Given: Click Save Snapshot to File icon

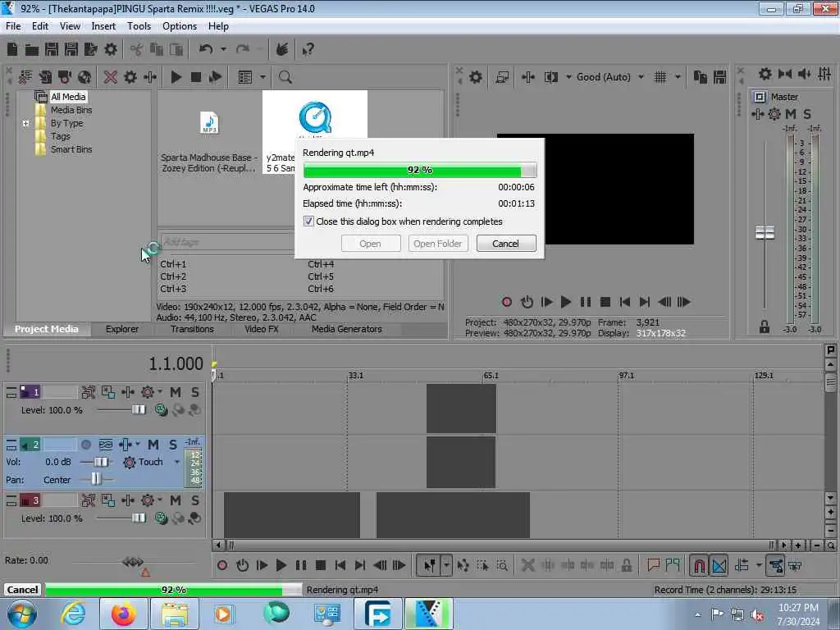Looking at the screenshot, I should coord(720,77).
